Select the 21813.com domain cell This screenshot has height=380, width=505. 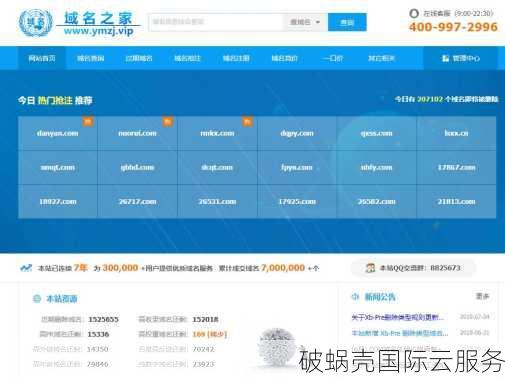coord(456,202)
